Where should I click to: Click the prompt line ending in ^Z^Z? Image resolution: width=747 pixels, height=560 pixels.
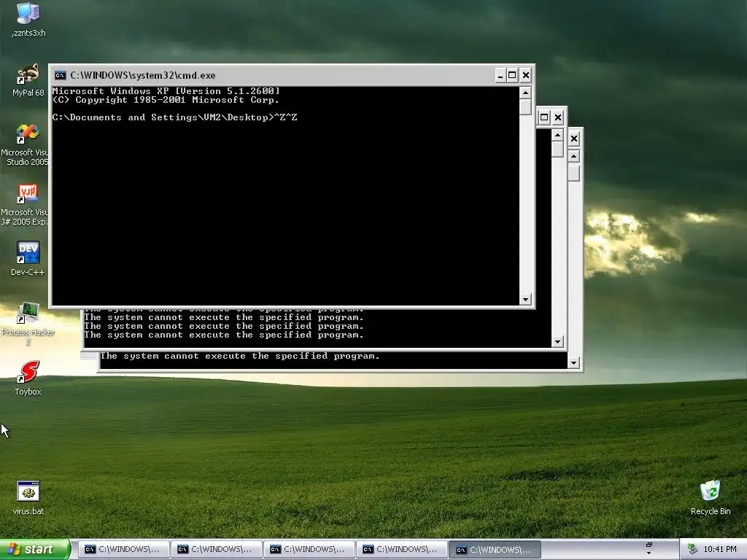[175, 117]
